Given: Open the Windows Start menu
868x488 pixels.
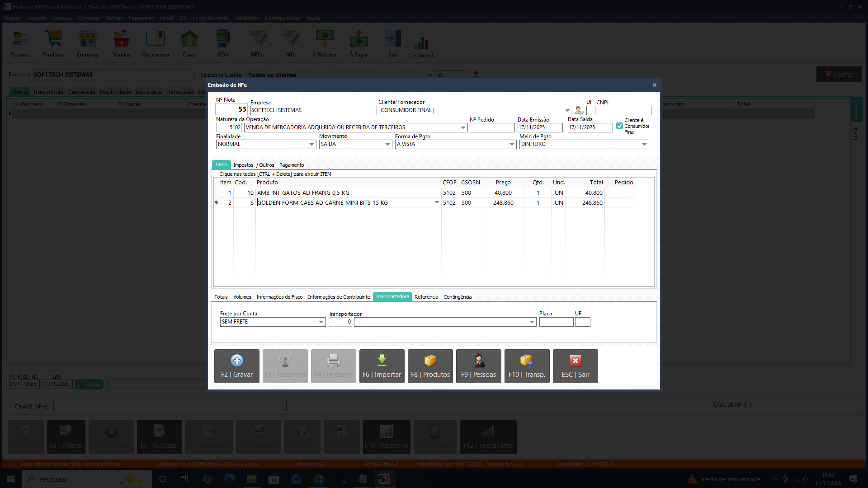Looking at the screenshot, I should point(11,479).
